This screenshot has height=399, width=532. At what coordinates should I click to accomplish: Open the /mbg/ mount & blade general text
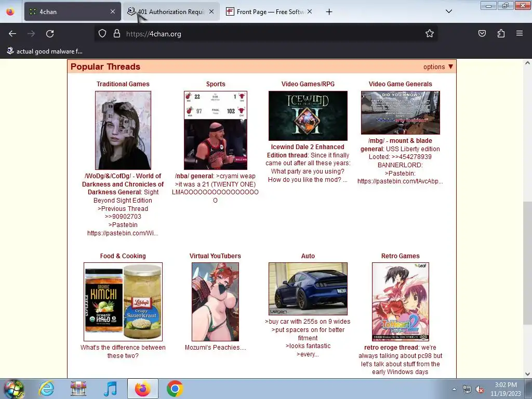click(x=401, y=161)
